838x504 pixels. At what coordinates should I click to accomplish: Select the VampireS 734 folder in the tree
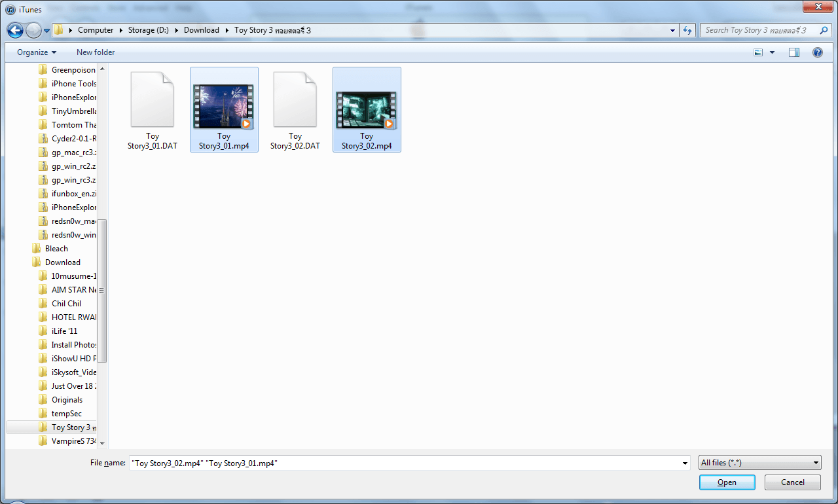[67, 441]
